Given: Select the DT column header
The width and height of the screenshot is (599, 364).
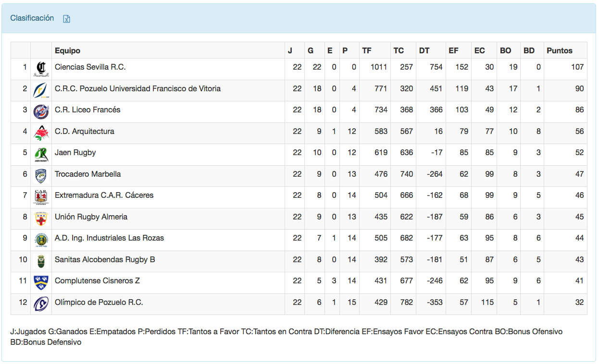Looking at the screenshot, I should pyautogui.click(x=424, y=50).
